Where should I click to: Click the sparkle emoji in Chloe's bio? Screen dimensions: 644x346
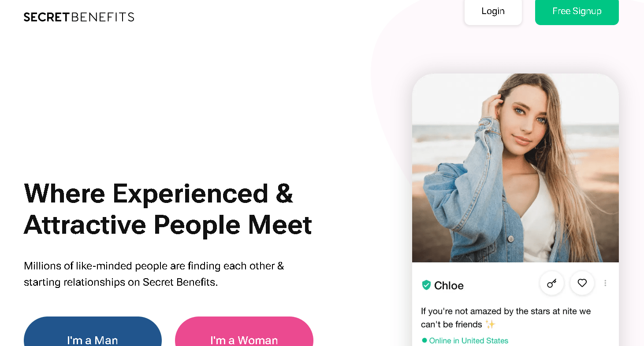point(491,323)
